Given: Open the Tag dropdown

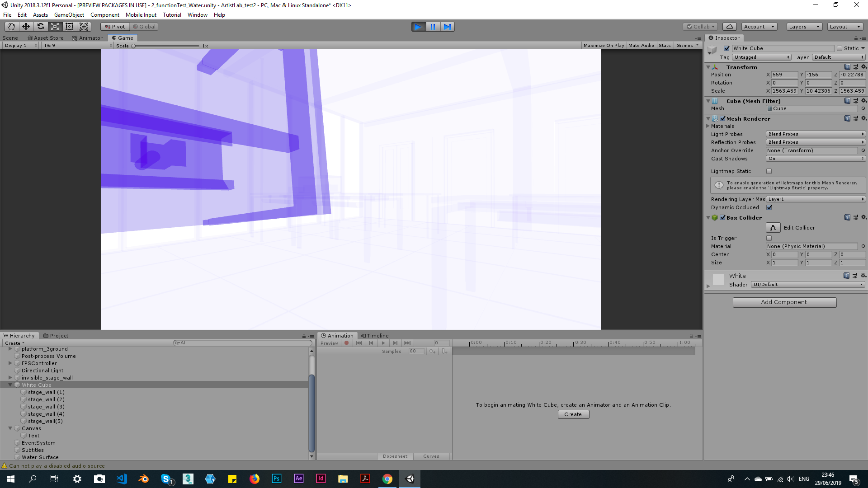Looking at the screenshot, I should (762, 57).
